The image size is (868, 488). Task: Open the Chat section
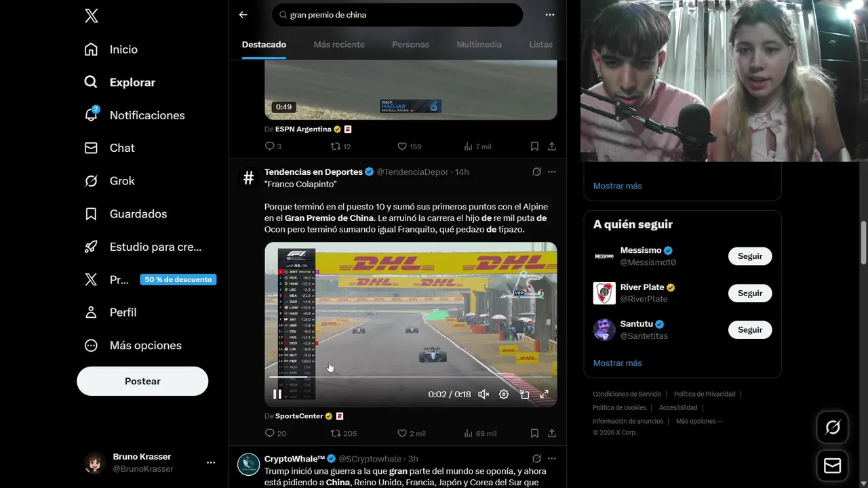pyautogui.click(x=109, y=148)
